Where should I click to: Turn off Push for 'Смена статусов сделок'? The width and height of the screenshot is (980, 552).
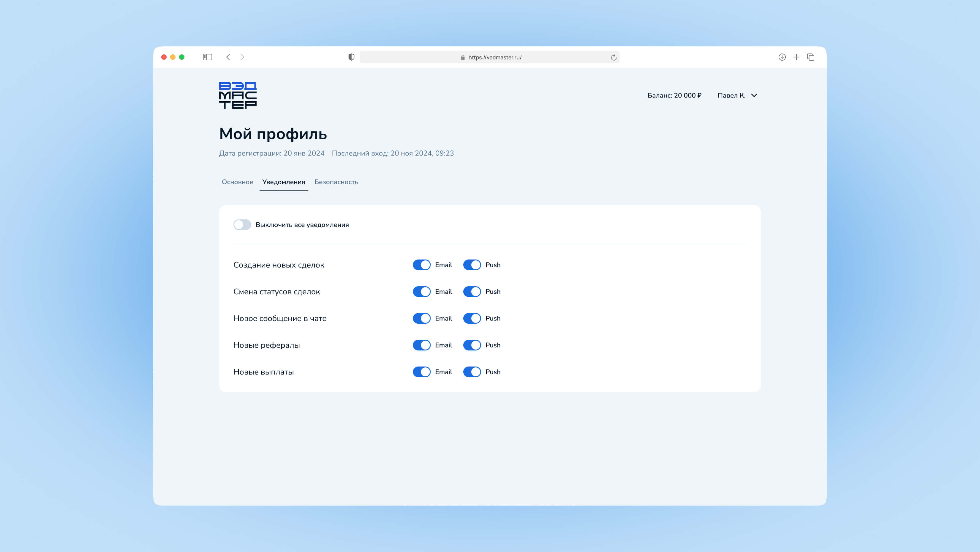(x=472, y=292)
